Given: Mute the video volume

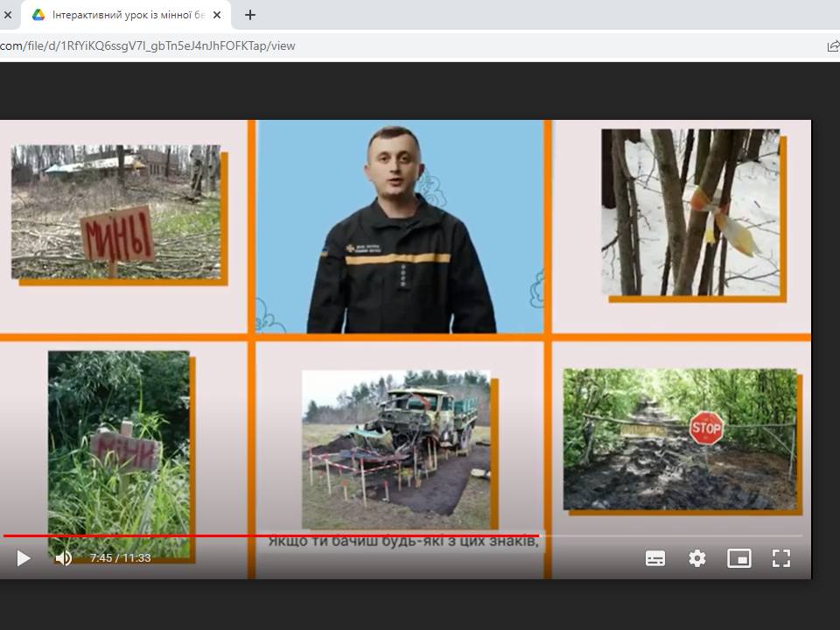Looking at the screenshot, I should click(x=63, y=558).
